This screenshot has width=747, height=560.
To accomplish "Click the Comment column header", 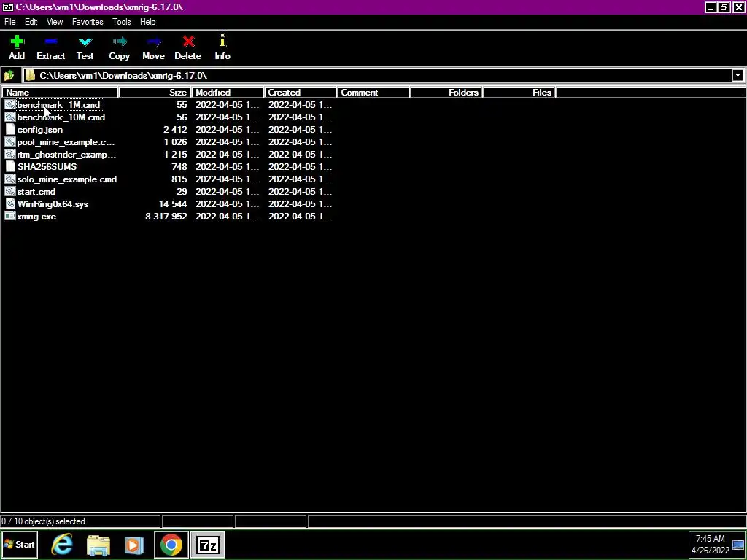I will (x=374, y=93).
